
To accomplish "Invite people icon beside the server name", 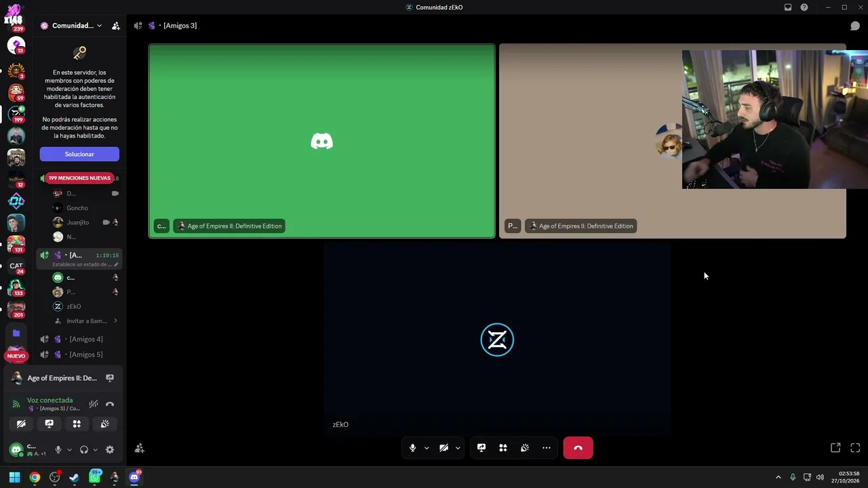I will 116,26.
